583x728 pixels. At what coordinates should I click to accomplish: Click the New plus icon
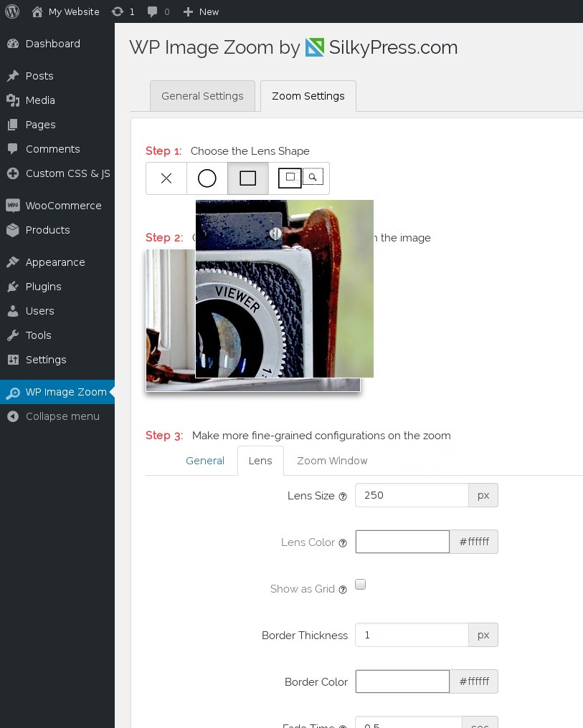(188, 11)
